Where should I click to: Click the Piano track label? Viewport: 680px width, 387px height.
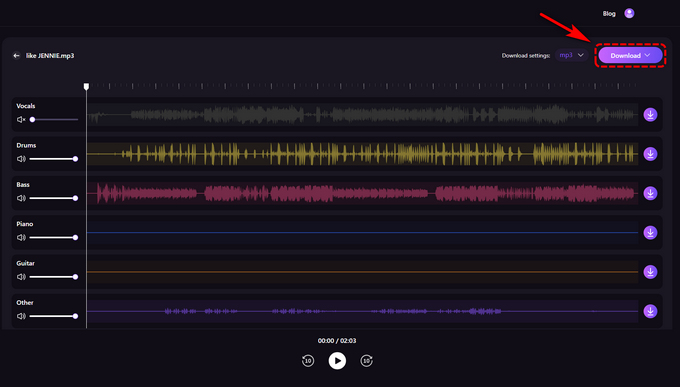[25, 224]
